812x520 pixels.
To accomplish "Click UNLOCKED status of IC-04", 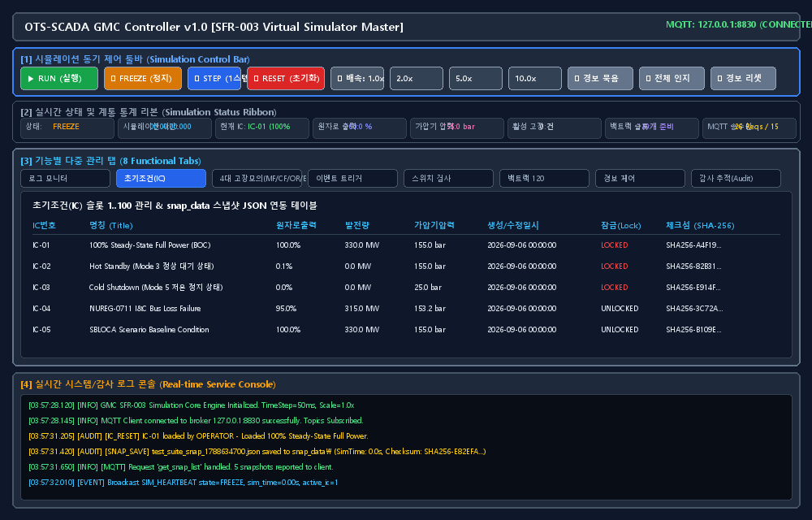I will click(620, 309).
